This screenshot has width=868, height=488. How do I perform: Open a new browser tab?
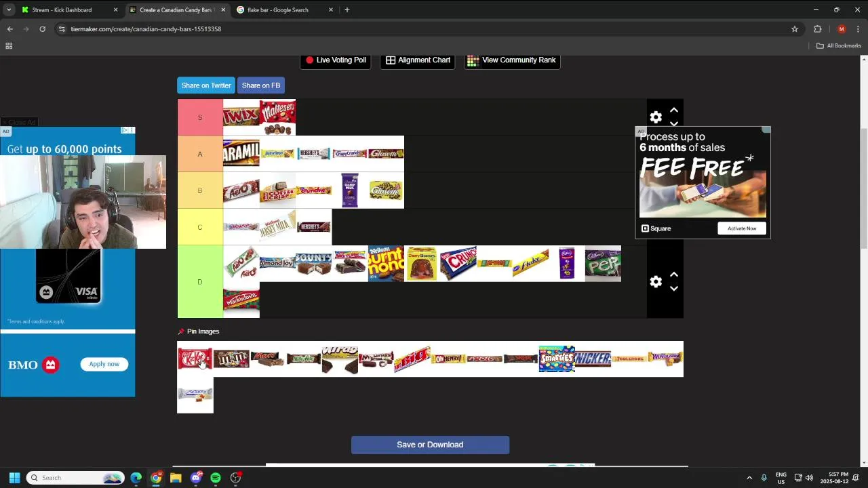347,10
